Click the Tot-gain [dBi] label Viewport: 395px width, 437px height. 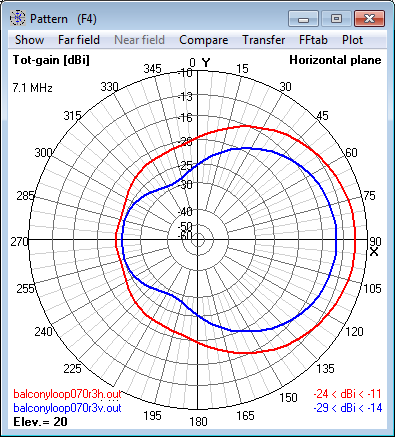(x=51, y=60)
